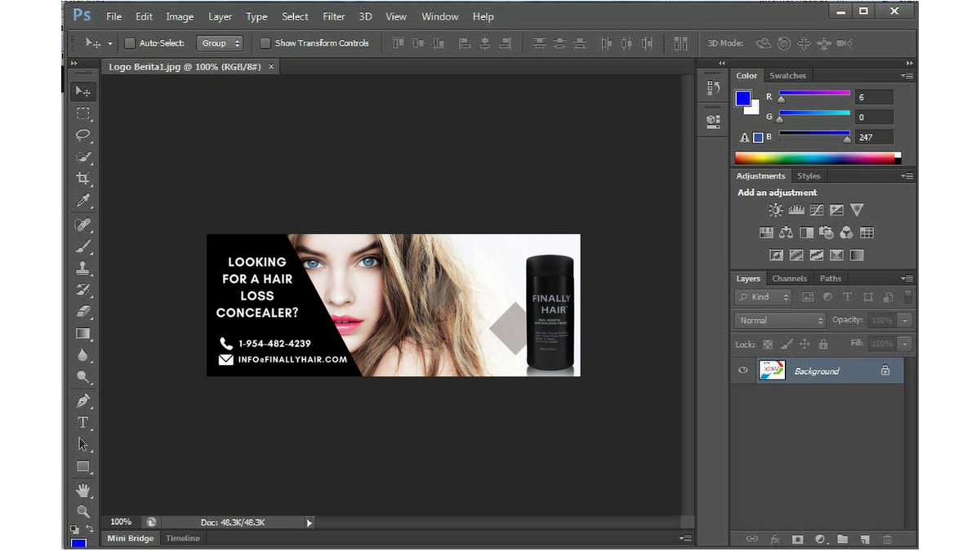The image size is (980, 551).
Task: Toggle the pixel layer filter icon
Action: pos(808,297)
